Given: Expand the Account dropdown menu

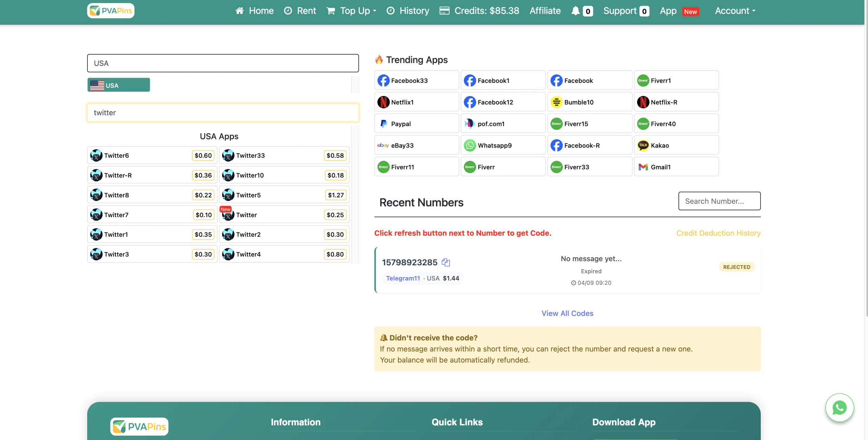Looking at the screenshot, I should point(735,11).
